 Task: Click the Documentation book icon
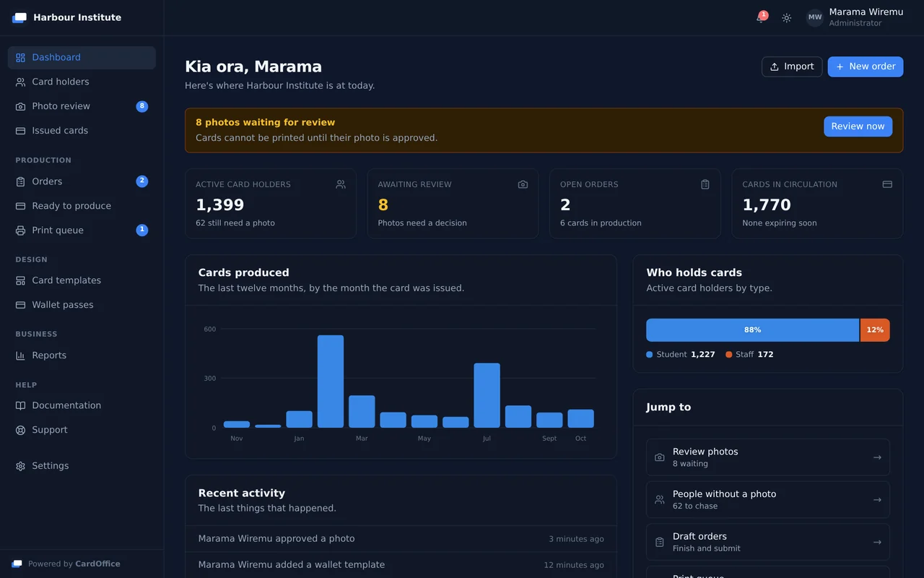click(20, 405)
